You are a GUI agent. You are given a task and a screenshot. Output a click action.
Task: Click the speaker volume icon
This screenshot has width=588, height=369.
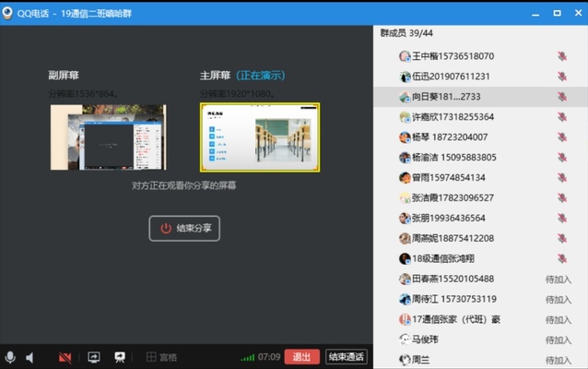click(30, 357)
